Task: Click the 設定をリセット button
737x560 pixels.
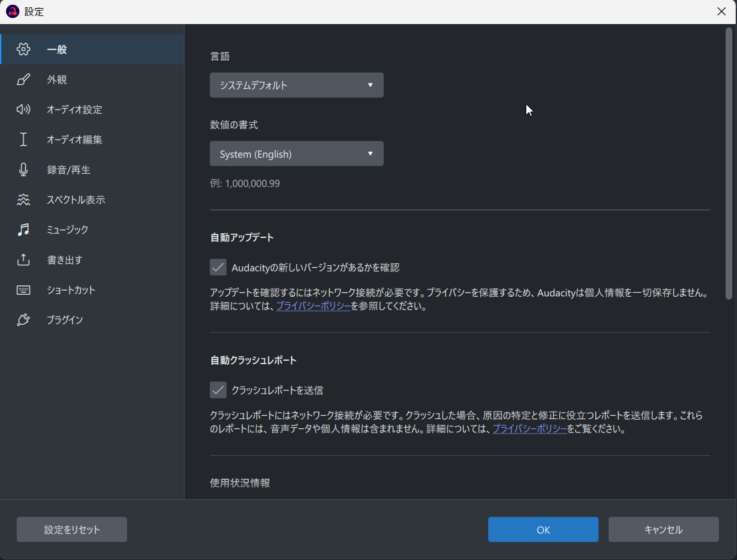Action: (72, 529)
